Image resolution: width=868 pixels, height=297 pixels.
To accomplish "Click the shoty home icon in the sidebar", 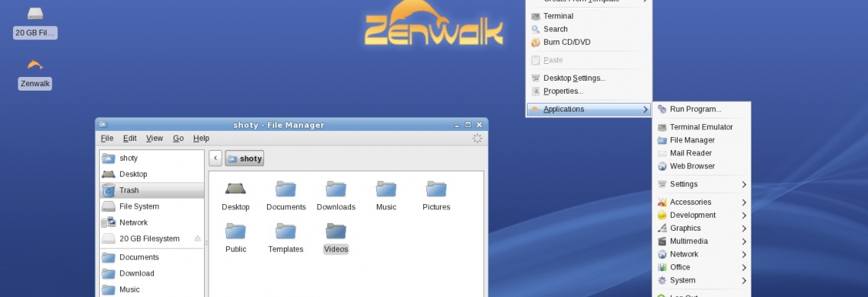I will coord(108,158).
